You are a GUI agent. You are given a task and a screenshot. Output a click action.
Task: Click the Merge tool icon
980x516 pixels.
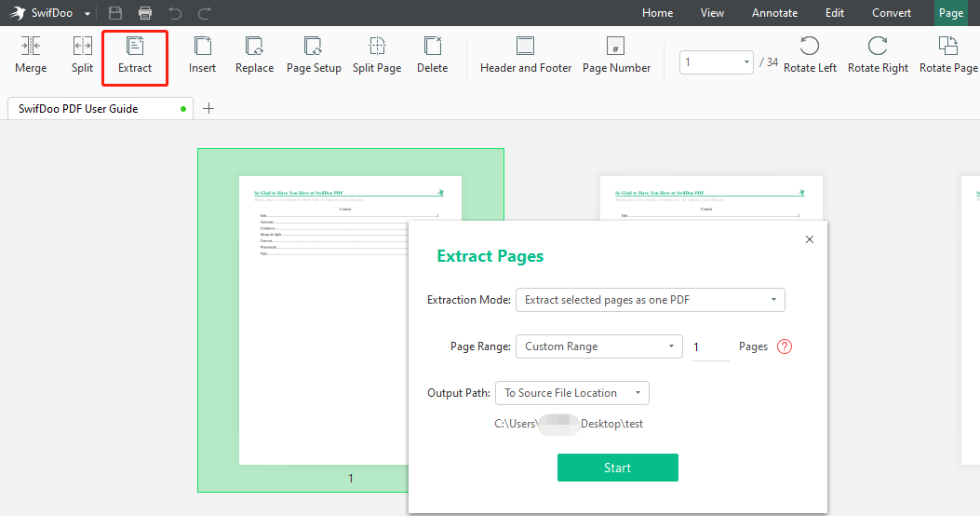point(31,47)
